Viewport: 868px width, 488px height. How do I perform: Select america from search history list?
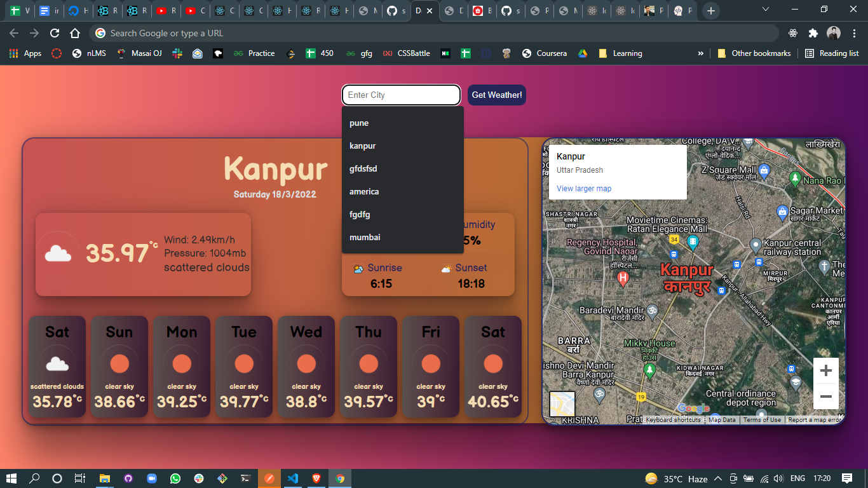[x=364, y=192]
